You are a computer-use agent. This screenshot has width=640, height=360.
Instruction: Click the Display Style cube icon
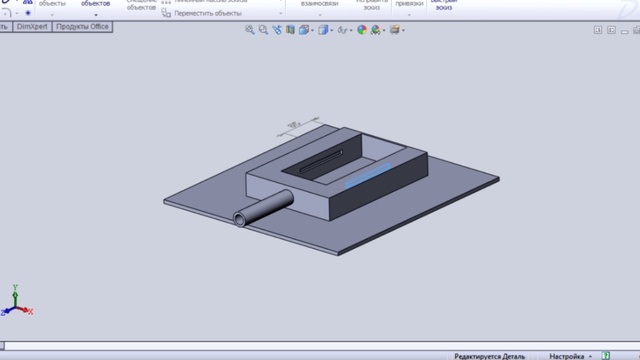tap(323, 30)
